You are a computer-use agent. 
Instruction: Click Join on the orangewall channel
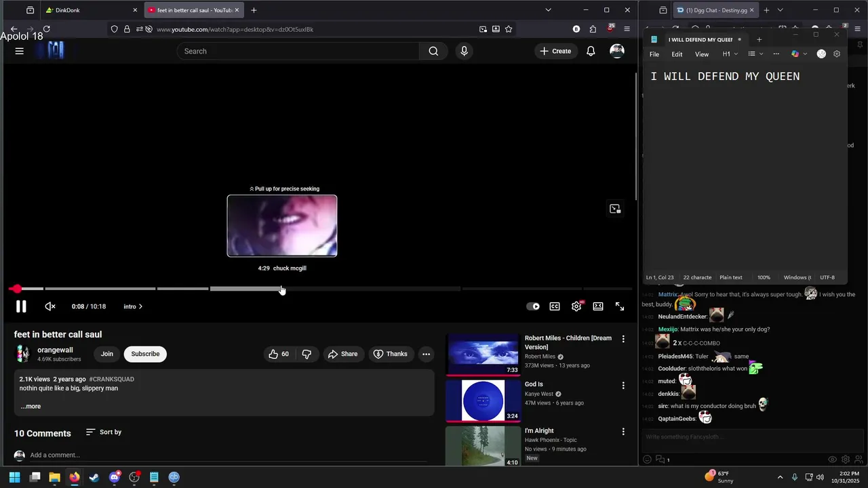[107, 354]
